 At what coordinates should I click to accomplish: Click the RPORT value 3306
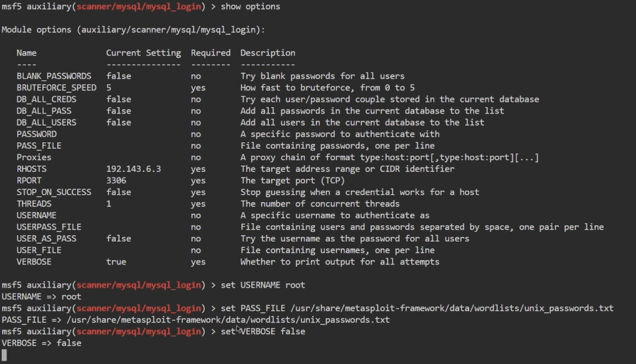(116, 181)
